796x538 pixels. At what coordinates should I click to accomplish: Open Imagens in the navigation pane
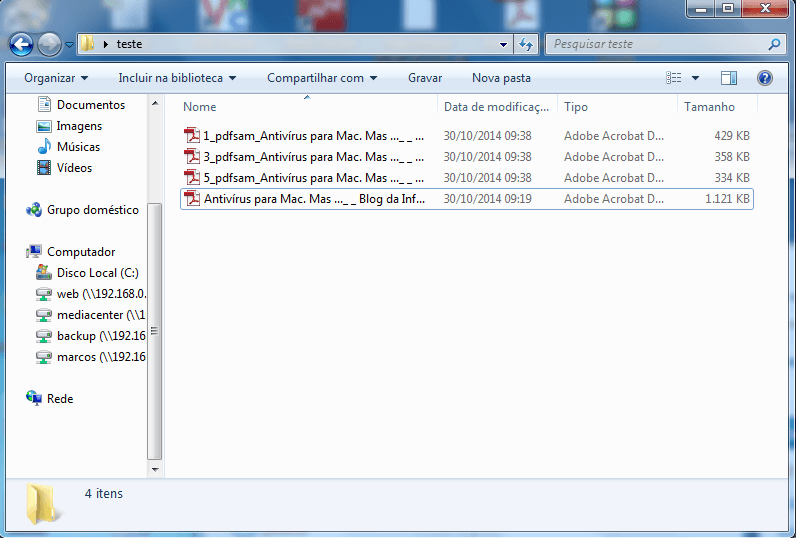pos(79,126)
